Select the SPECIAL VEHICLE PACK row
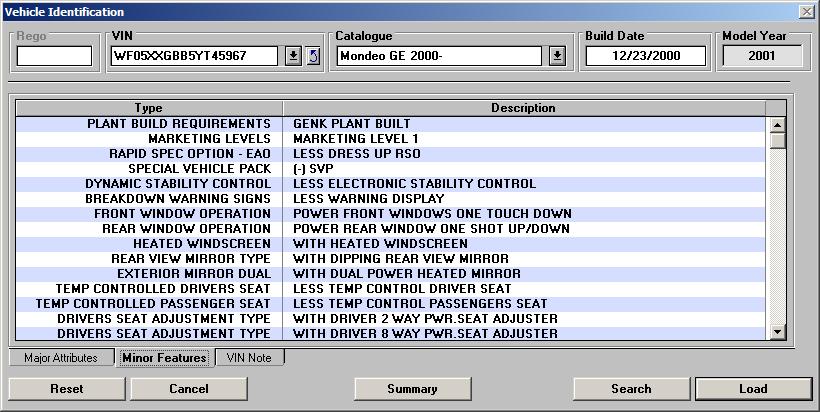The width and height of the screenshot is (820, 412). [390, 169]
